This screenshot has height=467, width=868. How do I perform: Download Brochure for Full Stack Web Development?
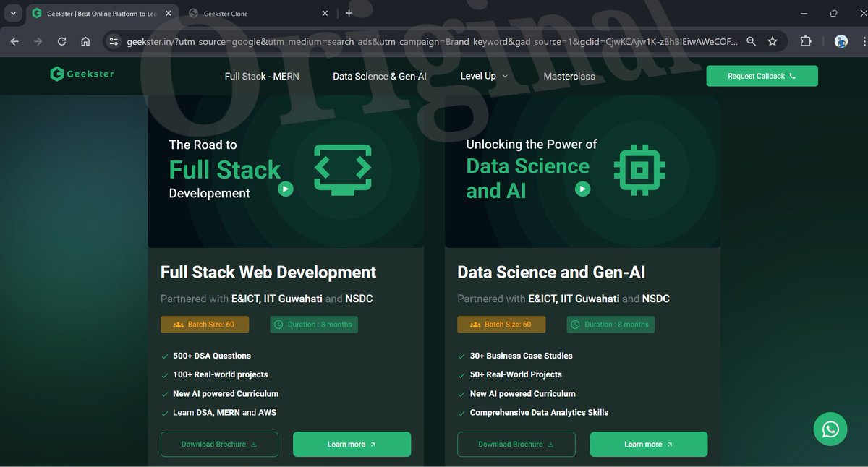pos(219,445)
